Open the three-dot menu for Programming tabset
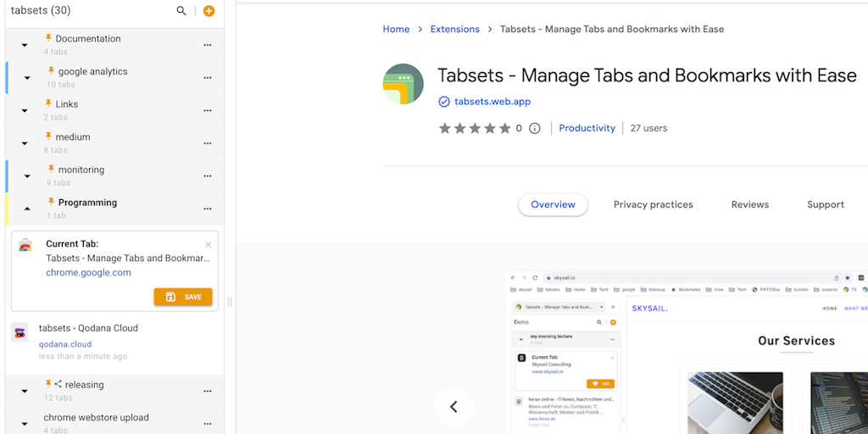 click(x=208, y=209)
